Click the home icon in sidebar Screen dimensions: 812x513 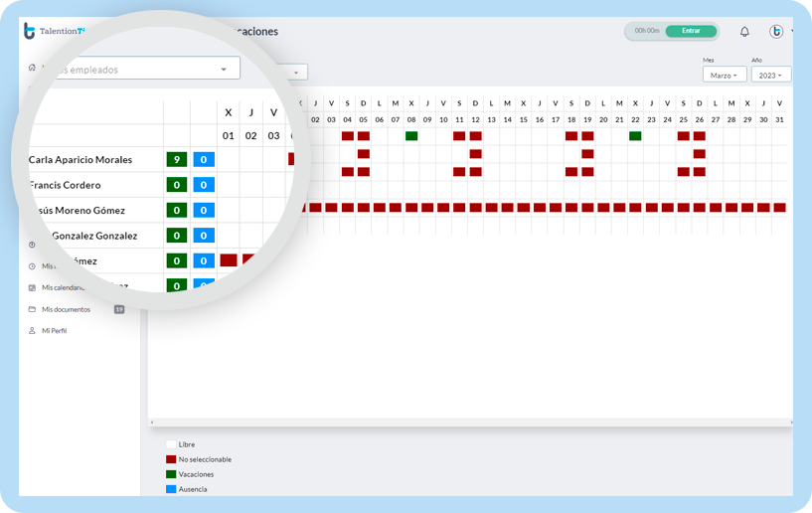tap(32, 68)
